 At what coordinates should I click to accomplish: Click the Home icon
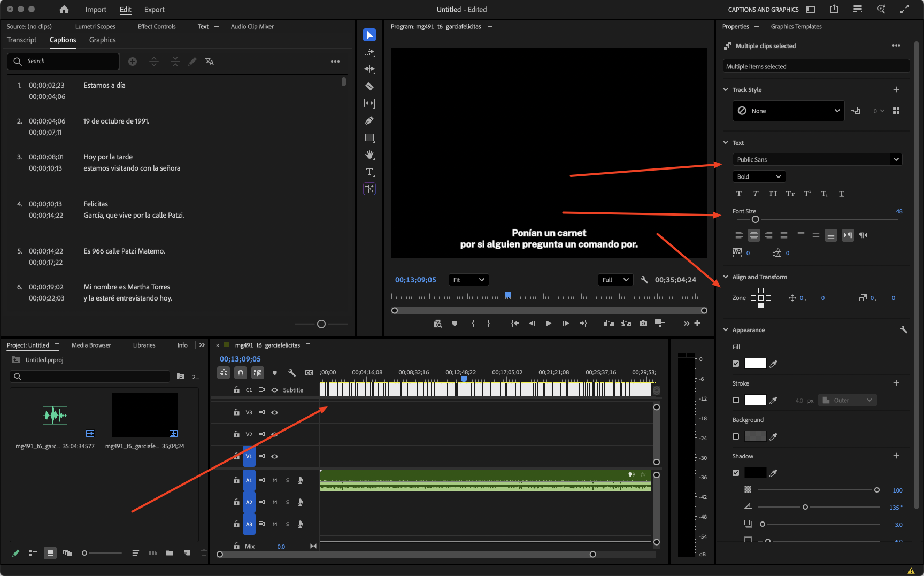pyautogui.click(x=64, y=10)
